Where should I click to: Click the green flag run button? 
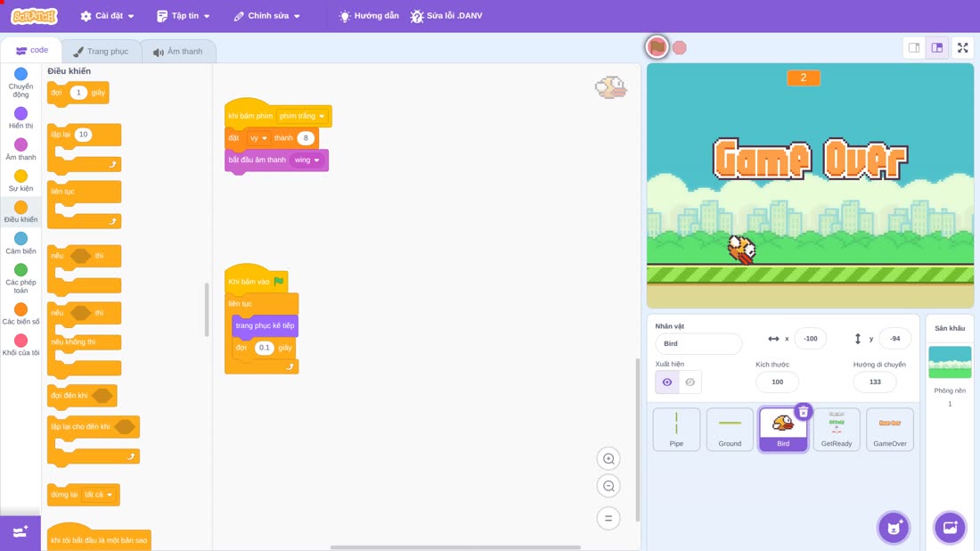click(x=657, y=47)
